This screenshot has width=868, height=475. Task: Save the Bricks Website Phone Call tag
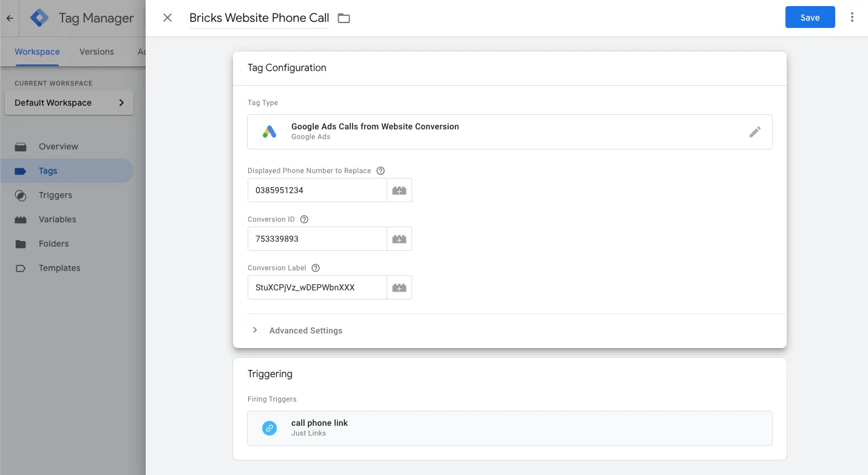tap(810, 17)
